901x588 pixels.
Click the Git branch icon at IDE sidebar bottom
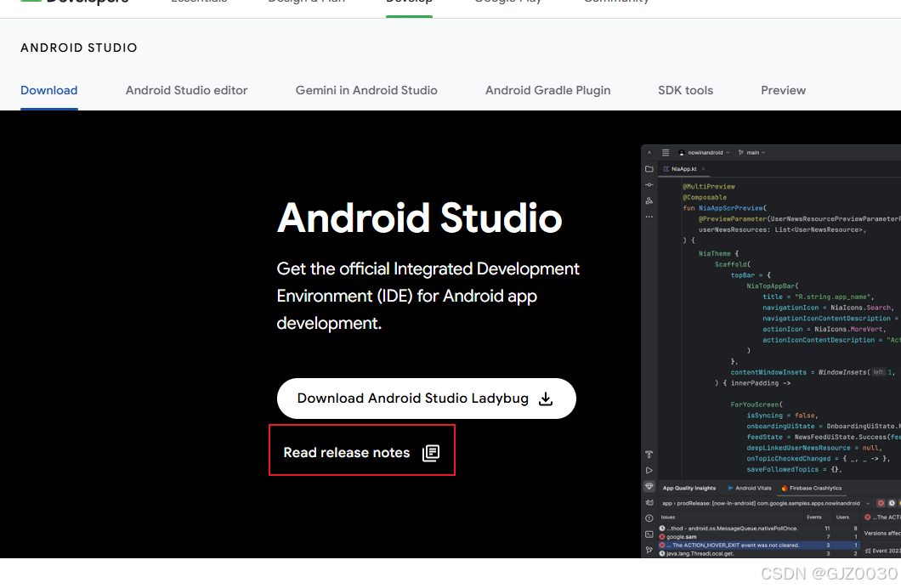649,550
